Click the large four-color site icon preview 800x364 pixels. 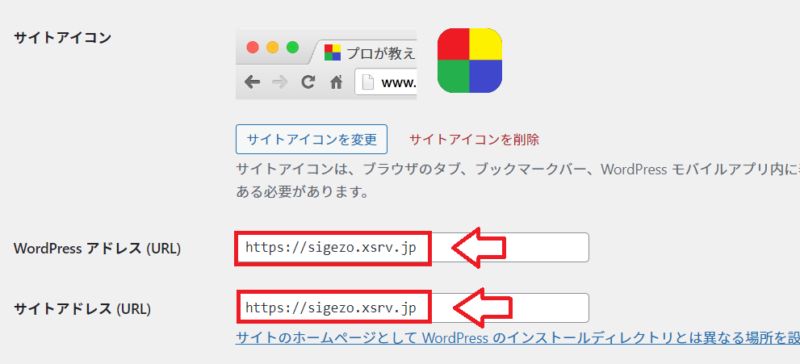pos(469,61)
